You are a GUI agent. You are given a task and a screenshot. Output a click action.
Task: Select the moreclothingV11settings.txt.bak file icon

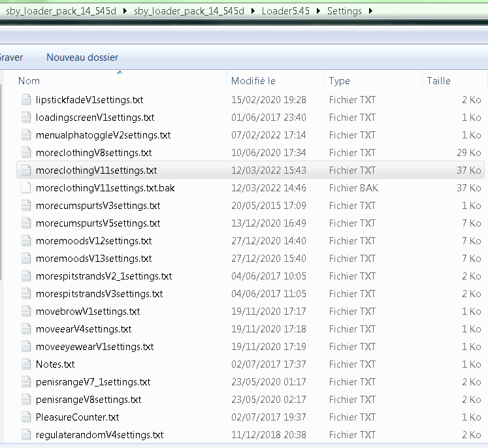coord(26,188)
